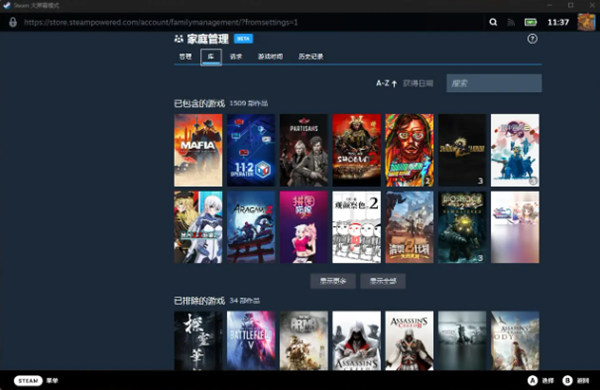Select the 库 tab
This screenshot has width=600, height=390.
coord(211,57)
